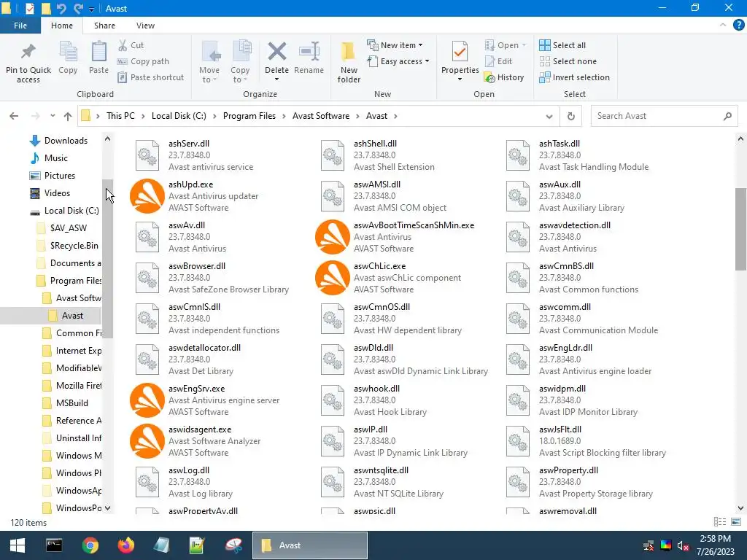Open file History from ribbon
The image size is (747, 560).
[504, 77]
